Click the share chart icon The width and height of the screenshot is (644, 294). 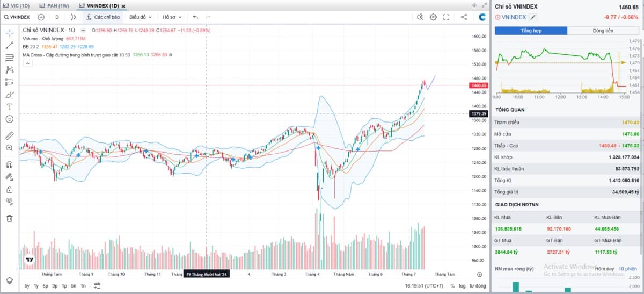(464, 17)
